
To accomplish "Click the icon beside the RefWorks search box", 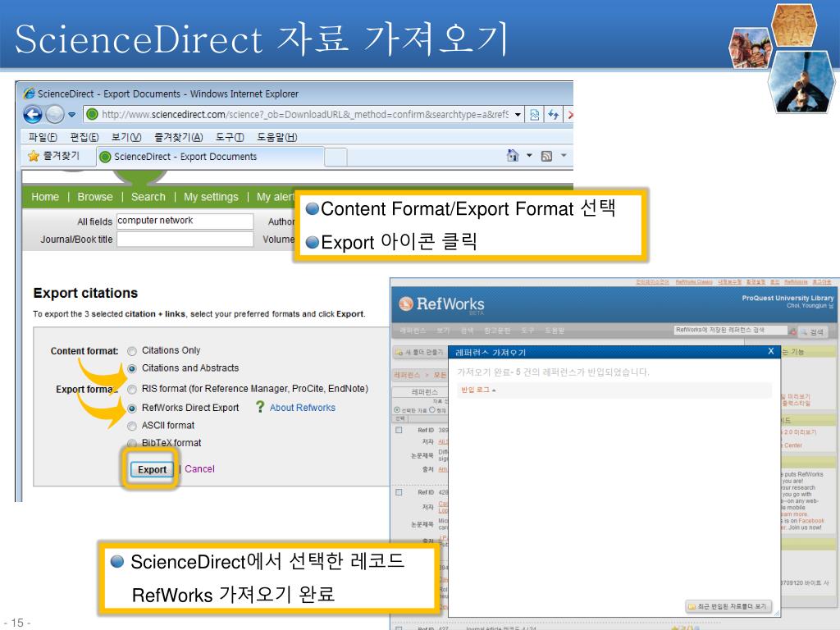I will 792,331.
